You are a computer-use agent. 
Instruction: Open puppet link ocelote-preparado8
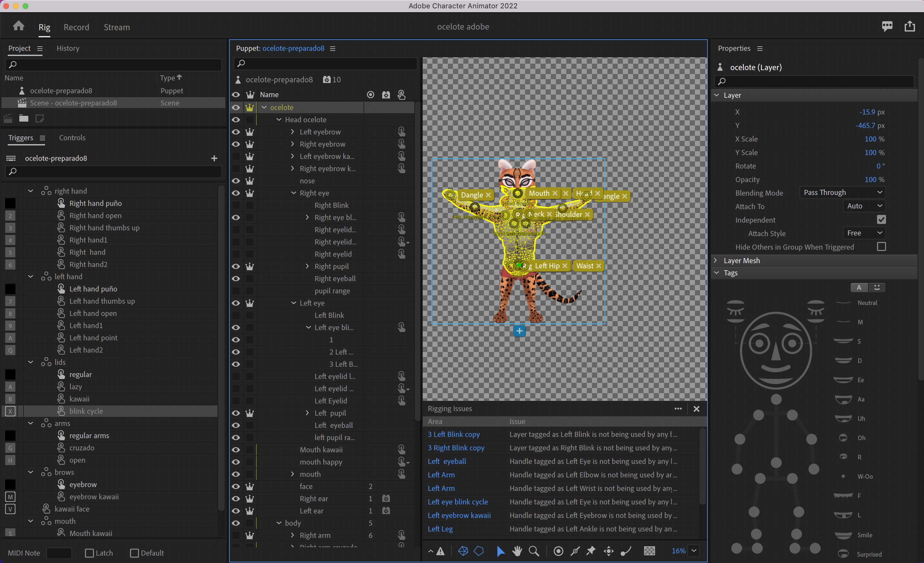[x=293, y=48]
